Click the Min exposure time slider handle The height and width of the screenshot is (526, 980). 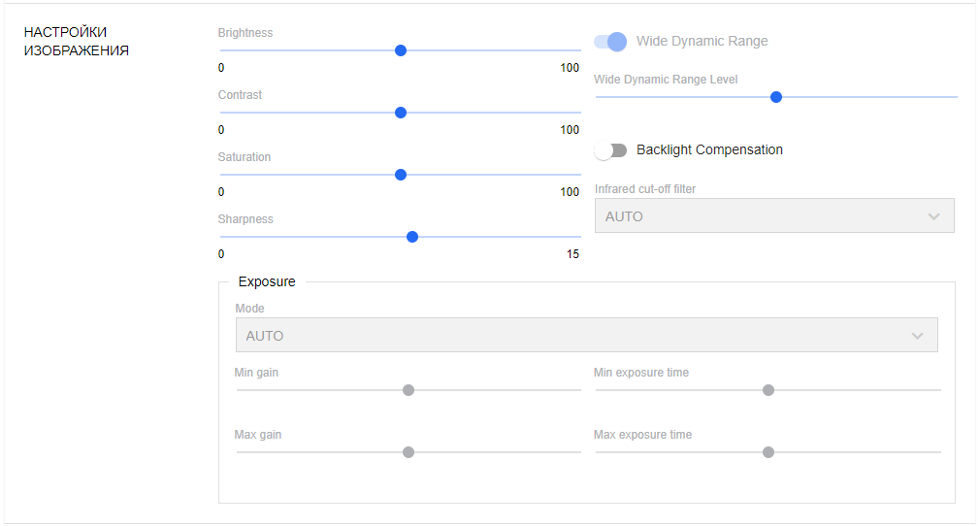point(768,390)
